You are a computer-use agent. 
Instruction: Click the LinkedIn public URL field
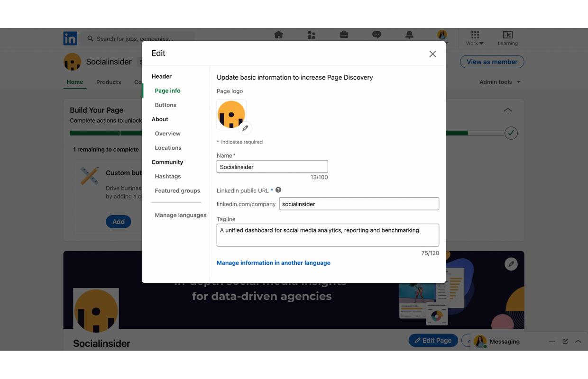[359, 204]
